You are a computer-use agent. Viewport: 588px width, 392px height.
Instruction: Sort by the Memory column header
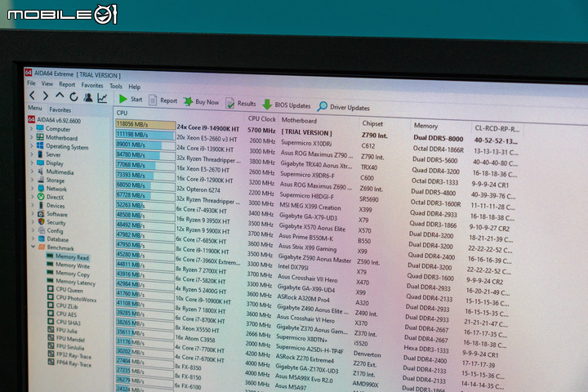(x=425, y=126)
